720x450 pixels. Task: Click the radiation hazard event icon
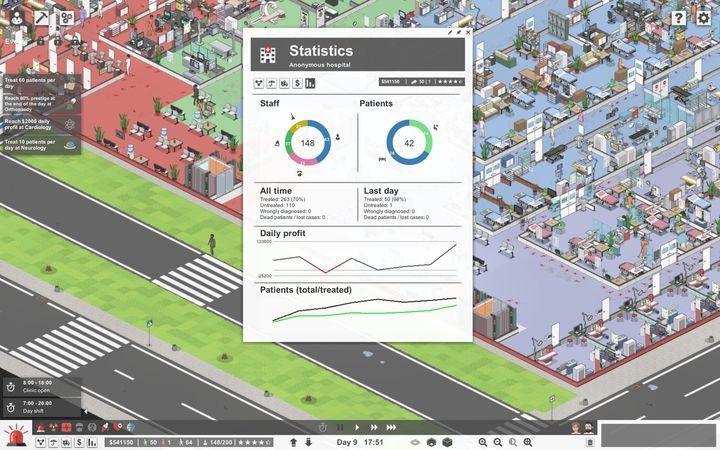click(x=54, y=428)
